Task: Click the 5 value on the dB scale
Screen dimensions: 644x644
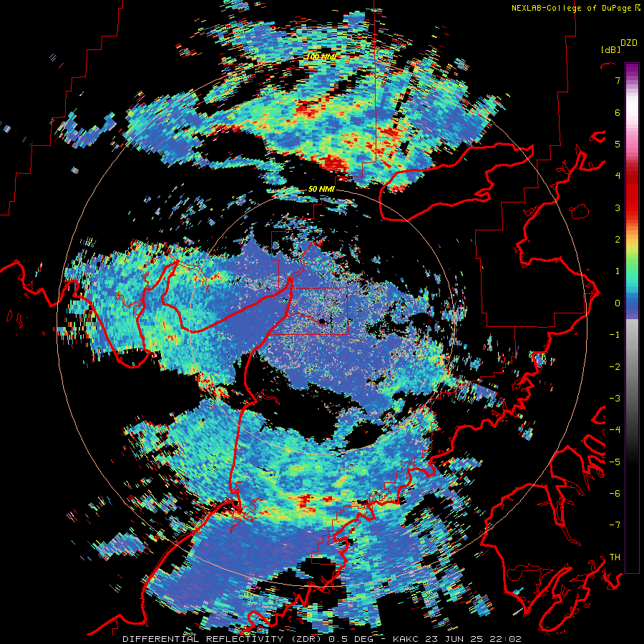Action: [x=618, y=144]
